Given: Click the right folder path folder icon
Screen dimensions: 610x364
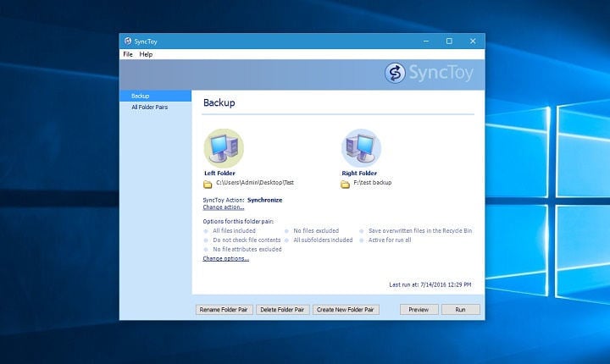Looking at the screenshot, I should coord(345,185).
